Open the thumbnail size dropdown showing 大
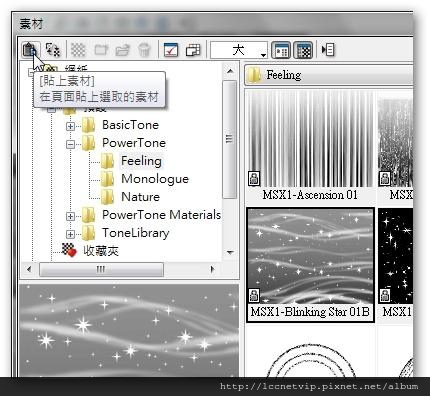430x396 pixels. point(239,50)
